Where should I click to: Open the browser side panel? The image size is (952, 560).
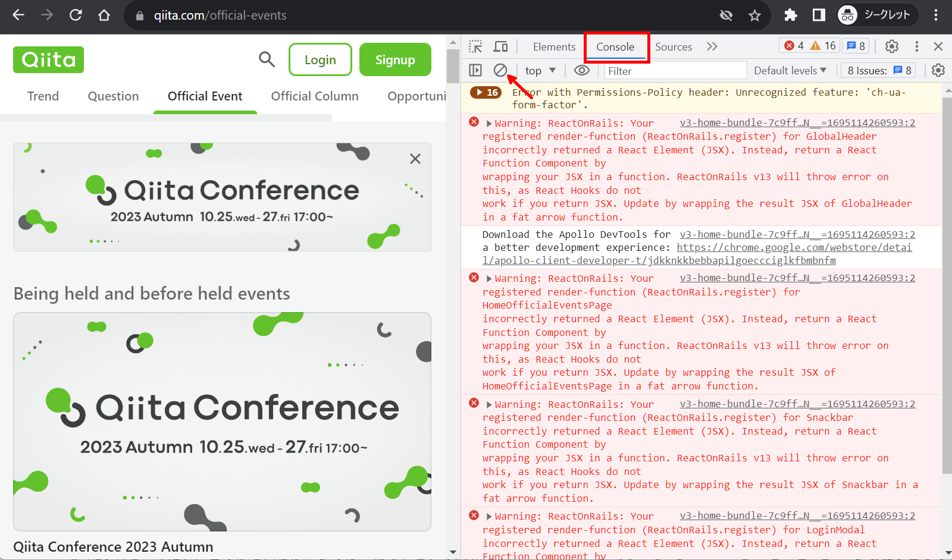point(819,15)
